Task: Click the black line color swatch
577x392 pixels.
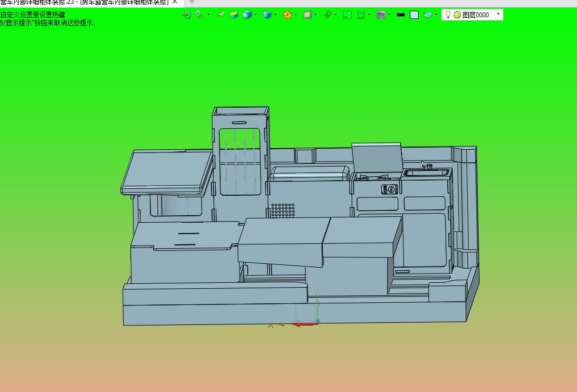Action: coord(401,15)
